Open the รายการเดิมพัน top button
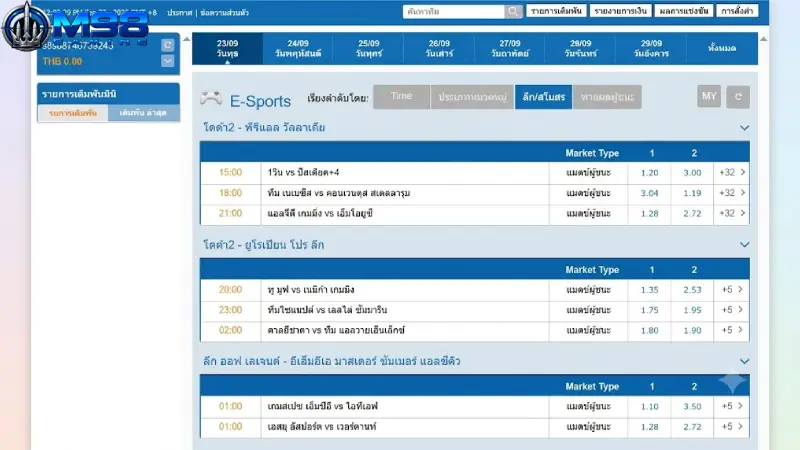The height and width of the screenshot is (450, 800). point(556,11)
